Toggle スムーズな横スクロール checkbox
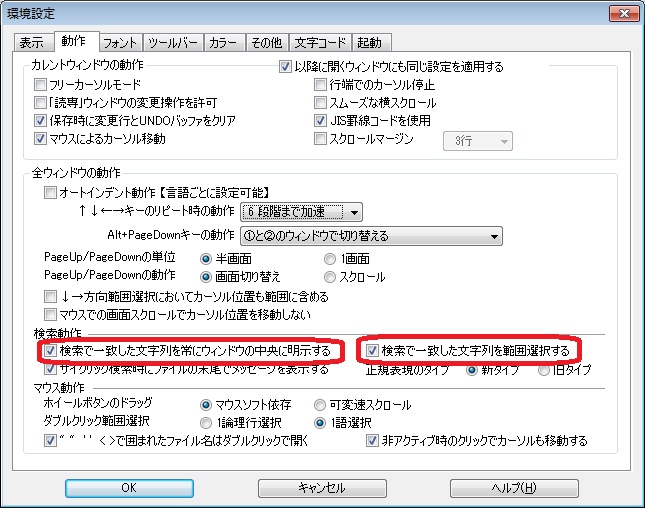Image resolution: width=645 pixels, height=508 pixels. 321,103
